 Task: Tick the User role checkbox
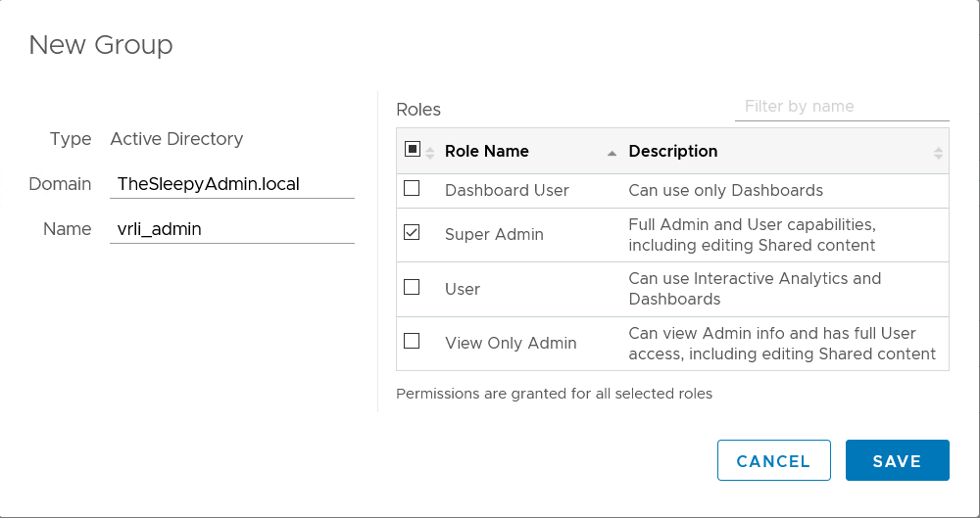(x=412, y=287)
